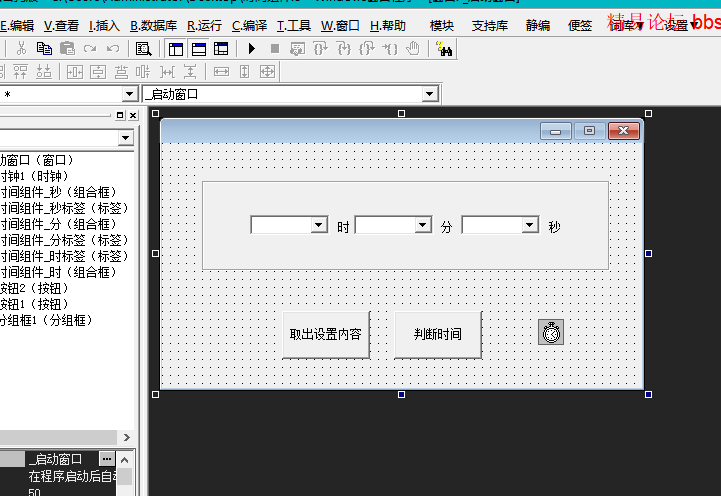Open the hour combo box before 时
The width and height of the screenshot is (721, 496).
point(319,227)
